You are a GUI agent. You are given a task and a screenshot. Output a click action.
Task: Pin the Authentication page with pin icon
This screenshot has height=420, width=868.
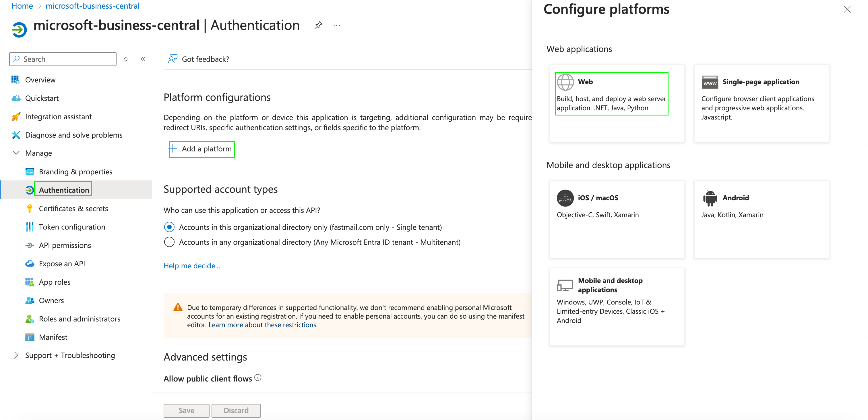point(318,25)
